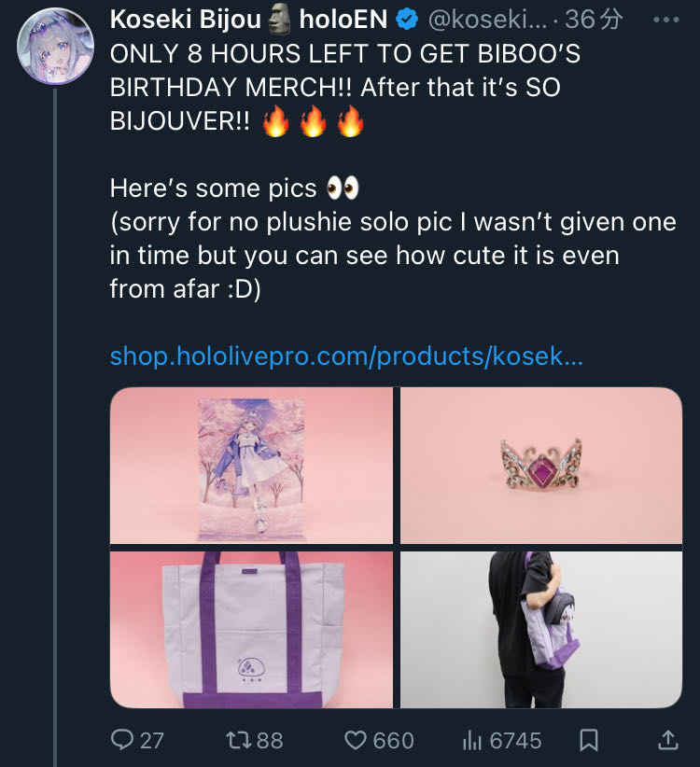Open the @koseki handle
Viewport: 700px width, 767px height.
click(488, 20)
